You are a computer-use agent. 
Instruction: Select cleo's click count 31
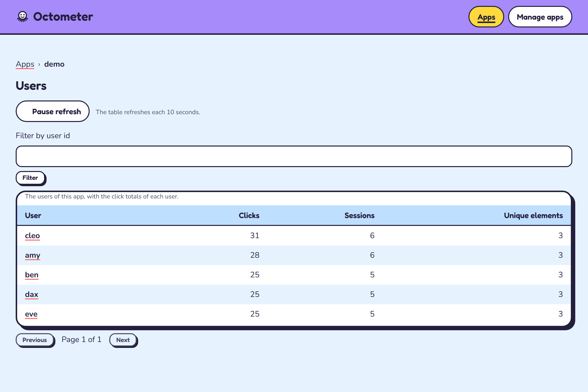point(255,235)
